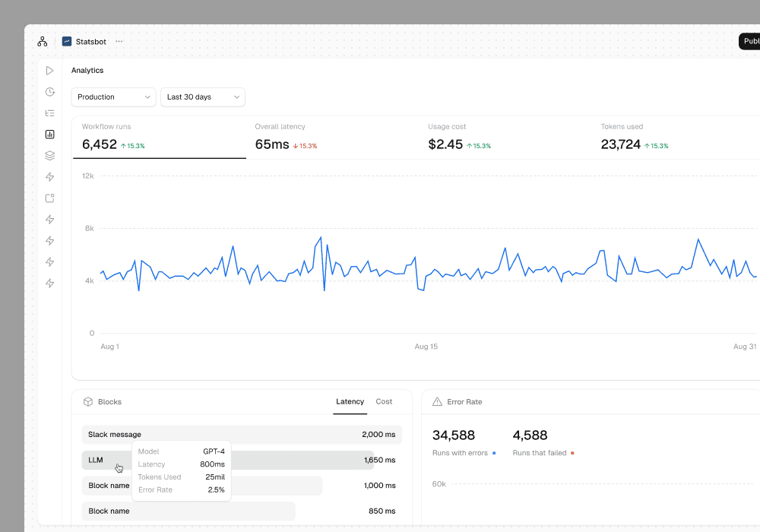
Task: Open history via the clock sidebar icon
Action: pos(50,92)
